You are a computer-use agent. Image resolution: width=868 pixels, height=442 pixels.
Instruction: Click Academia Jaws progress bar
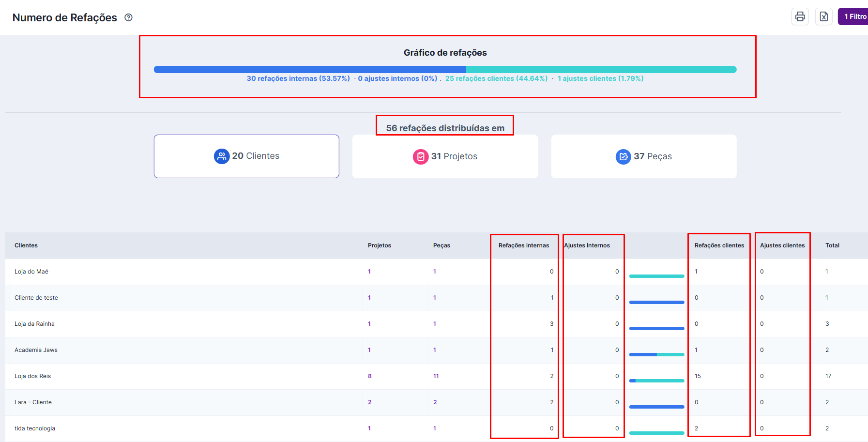[656, 354]
